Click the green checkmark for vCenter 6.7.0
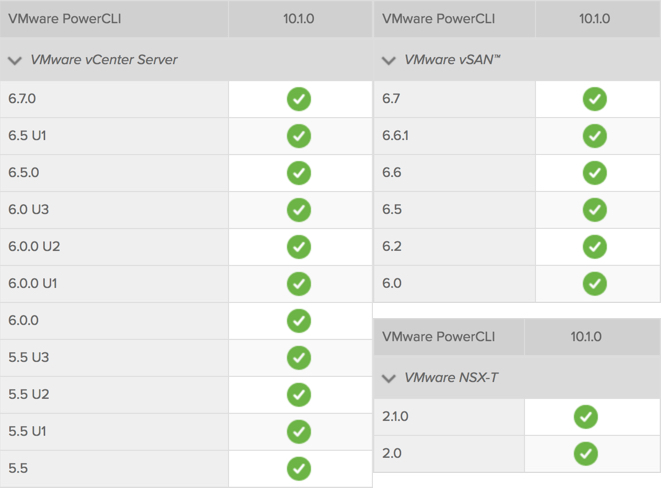The height and width of the screenshot is (488, 661). tap(299, 99)
